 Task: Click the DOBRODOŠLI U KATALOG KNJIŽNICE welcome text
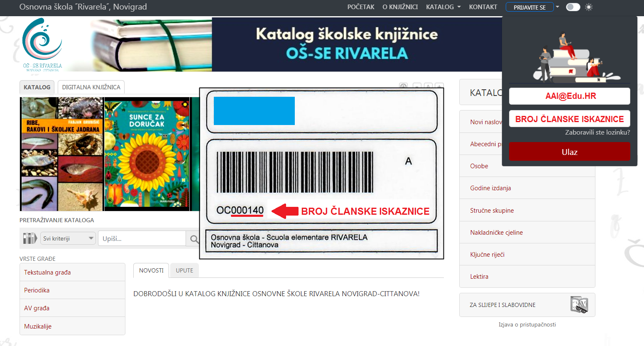coord(276,294)
